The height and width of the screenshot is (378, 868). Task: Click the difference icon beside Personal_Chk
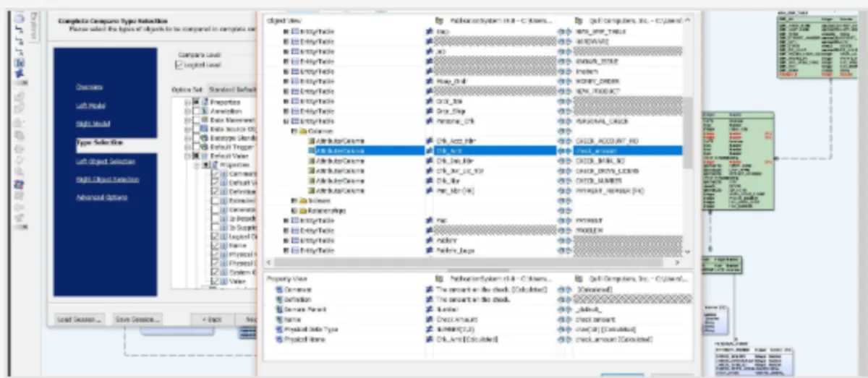[x=429, y=121]
